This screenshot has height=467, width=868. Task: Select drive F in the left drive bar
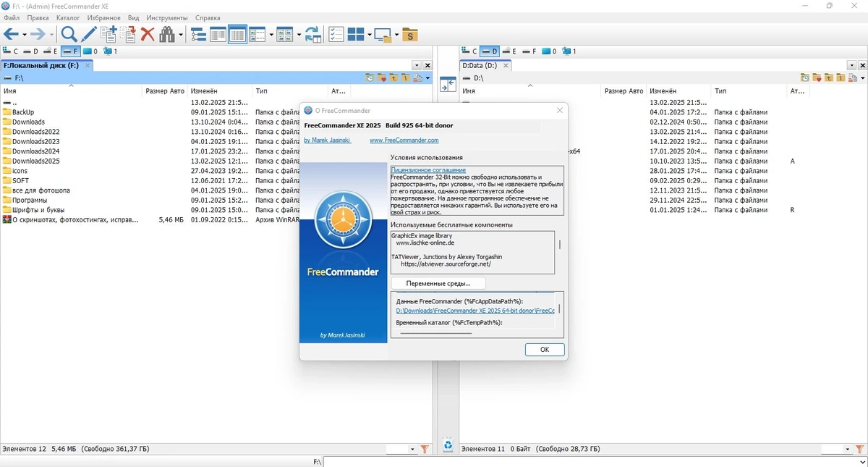coord(70,51)
